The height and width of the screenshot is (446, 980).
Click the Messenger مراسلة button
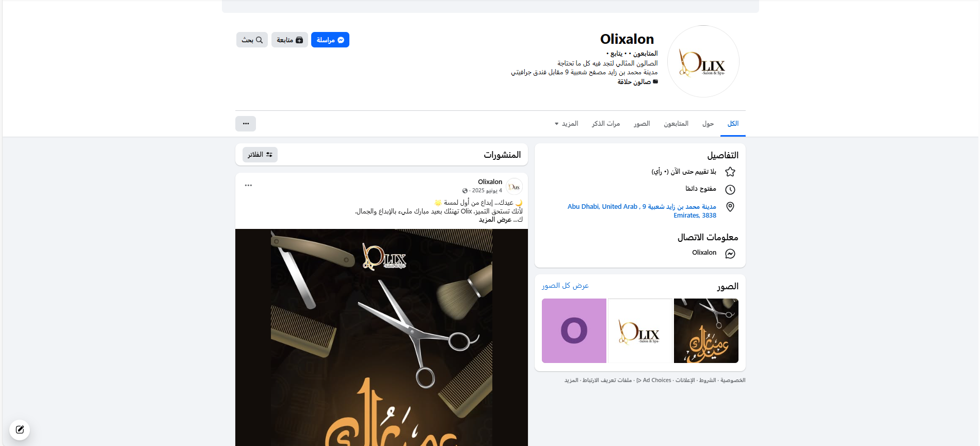click(x=330, y=40)
